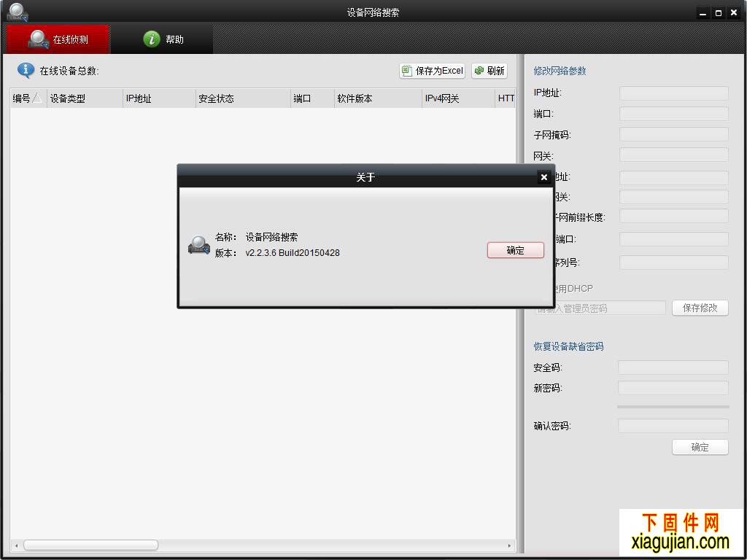Click the camera icon in 关于 dialog
747x560 pixels.
[x=199, y=245]
